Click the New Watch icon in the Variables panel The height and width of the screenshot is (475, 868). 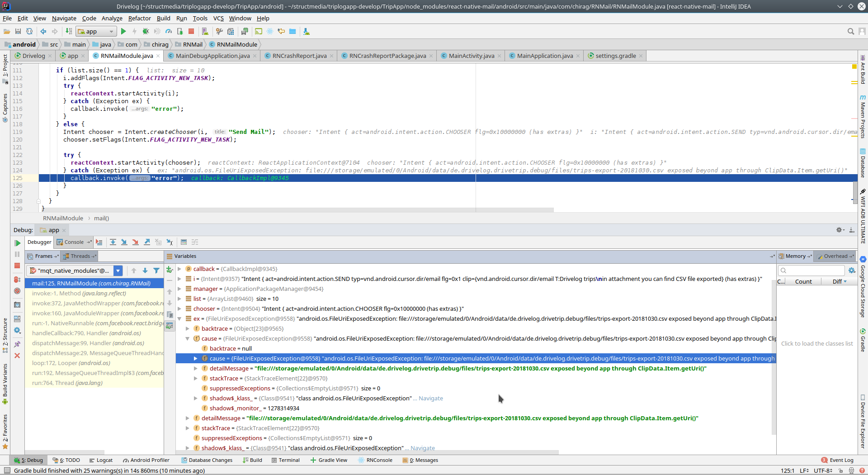coord(170,270)
